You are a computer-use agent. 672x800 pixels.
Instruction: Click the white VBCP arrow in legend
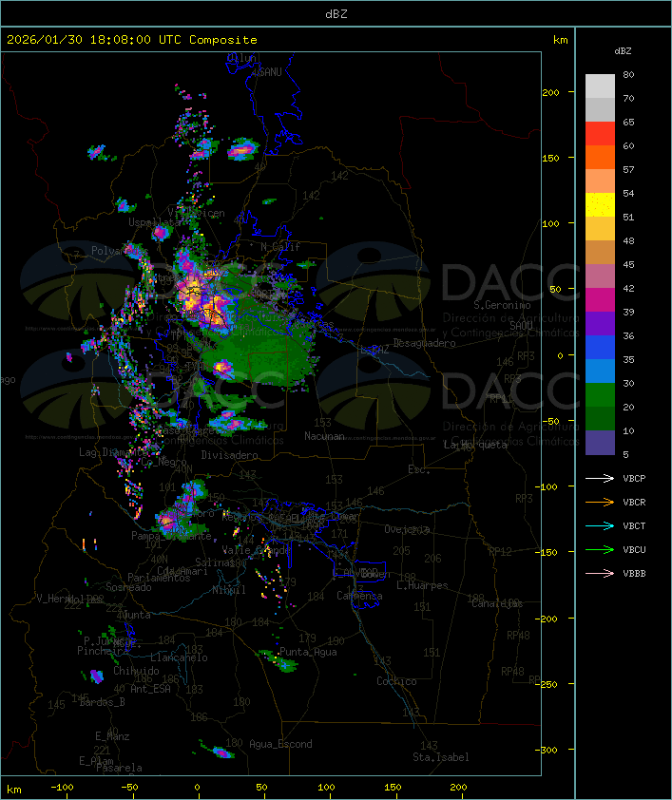pos(600,479)
